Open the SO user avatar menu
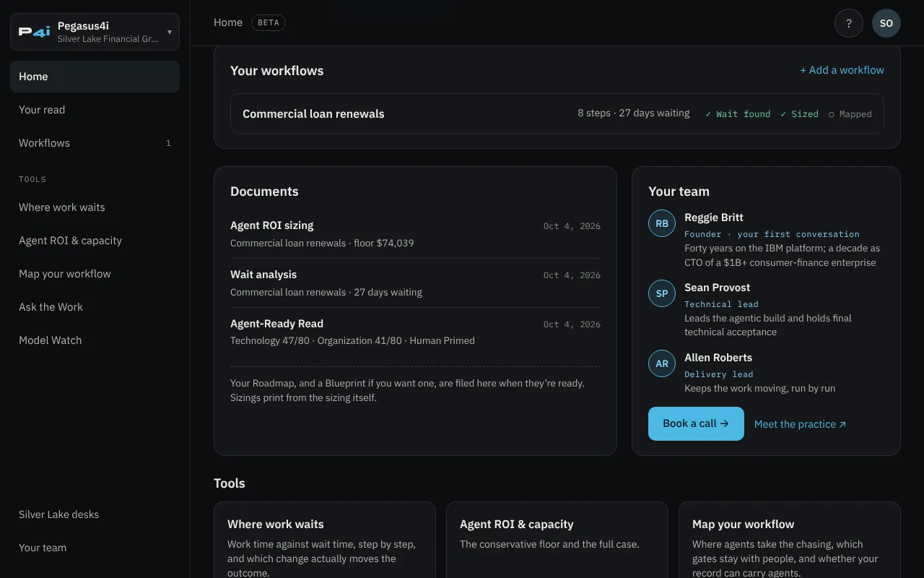 886,23
